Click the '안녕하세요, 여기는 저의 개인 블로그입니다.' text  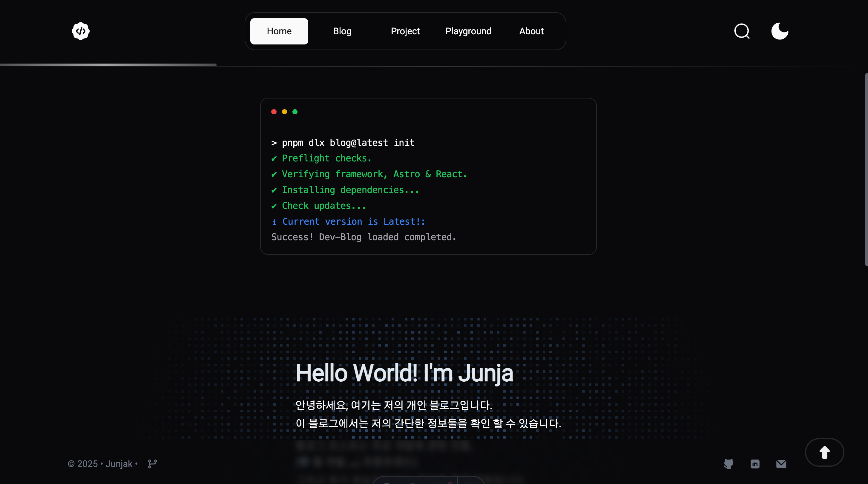pyautogui.click(x=394, y=405)
